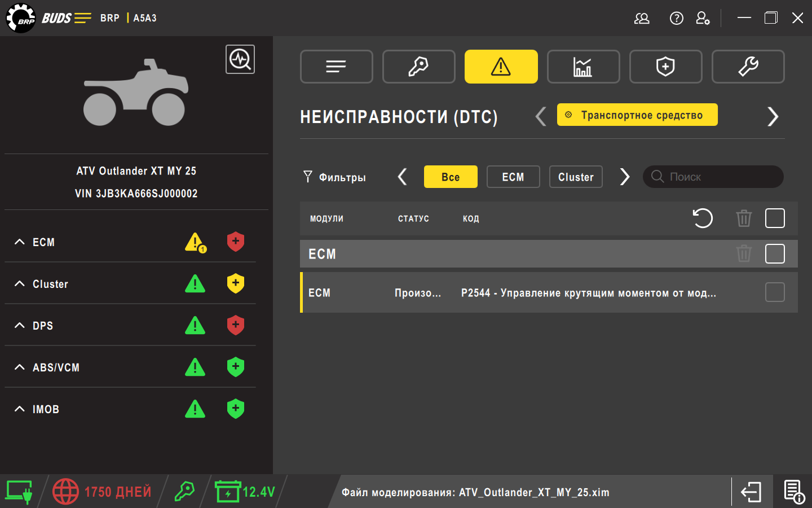Move the module filters left with the arrow
The image size is (812, 508).
pos(402,177)
